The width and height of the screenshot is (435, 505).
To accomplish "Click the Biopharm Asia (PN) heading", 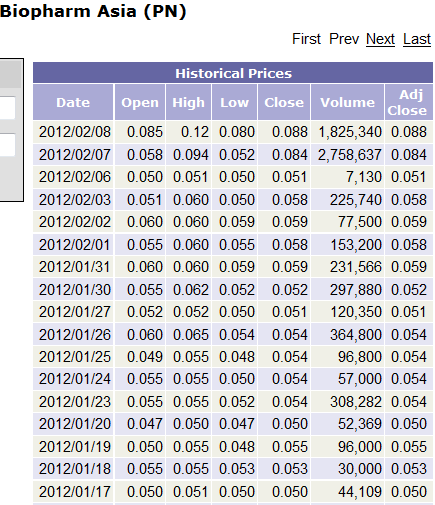I will 93,11.
